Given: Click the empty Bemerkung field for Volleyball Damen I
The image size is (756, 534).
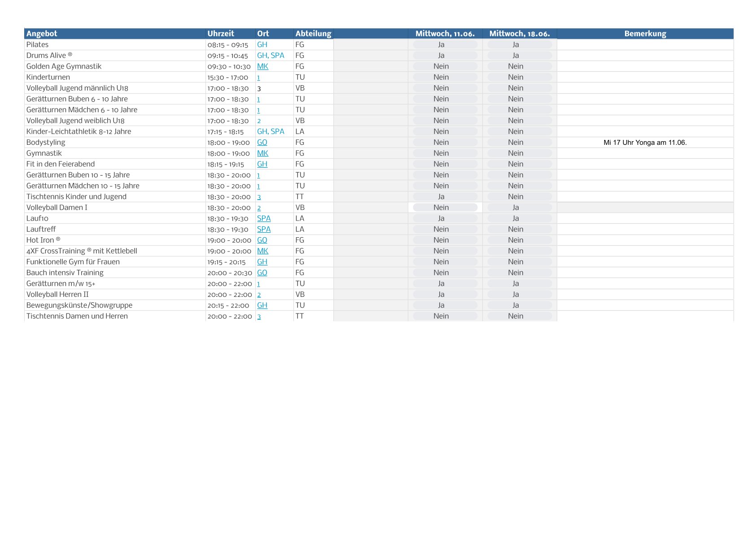Looking at the screenshot, I should pos(645,208).
